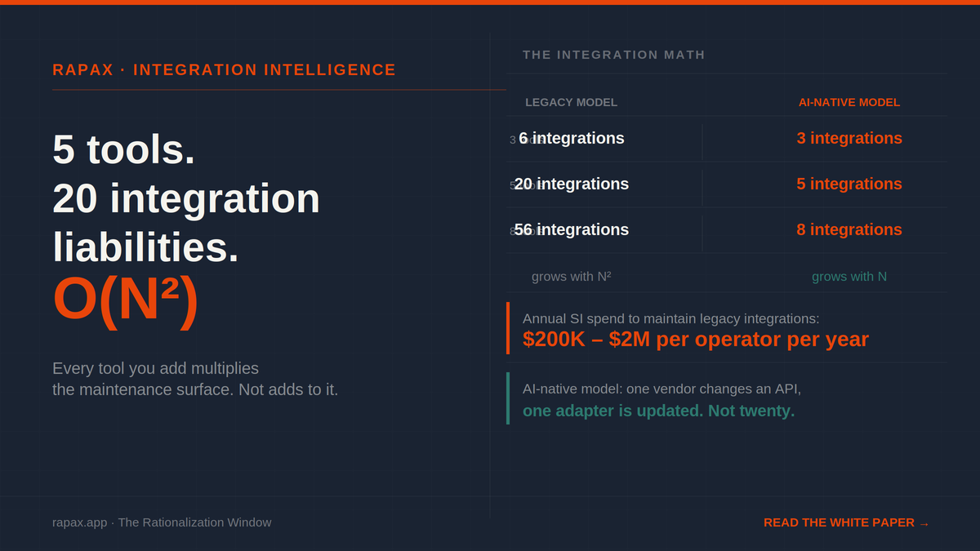Select the '3 integrations' AI-native cell
The width and height of the screenshot is (980, 551).
pyautogui.click(x=849, y=138)
